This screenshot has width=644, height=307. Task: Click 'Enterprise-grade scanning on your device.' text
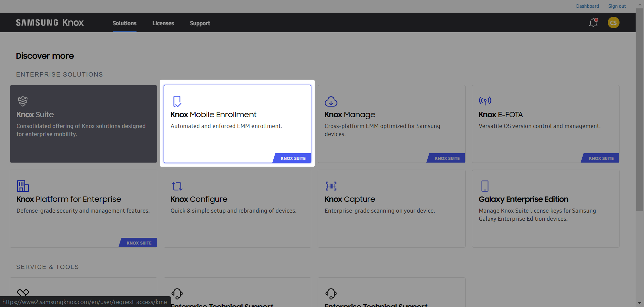380,211
